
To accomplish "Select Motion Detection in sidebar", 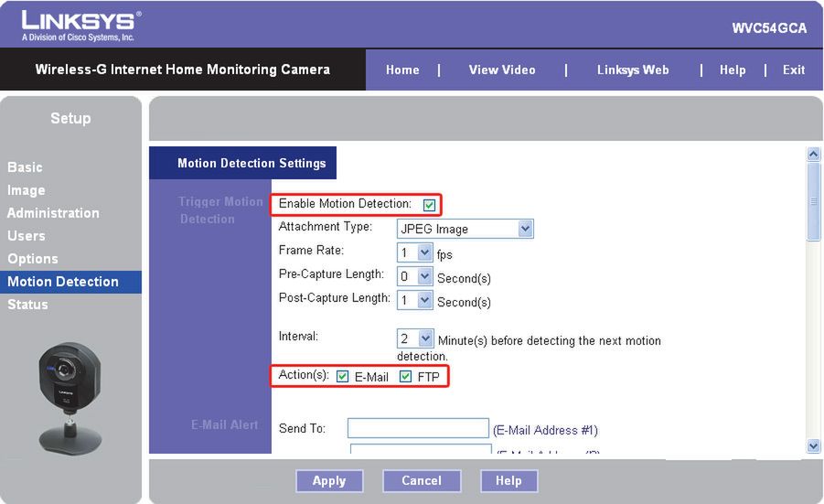I will click(70, 282).
